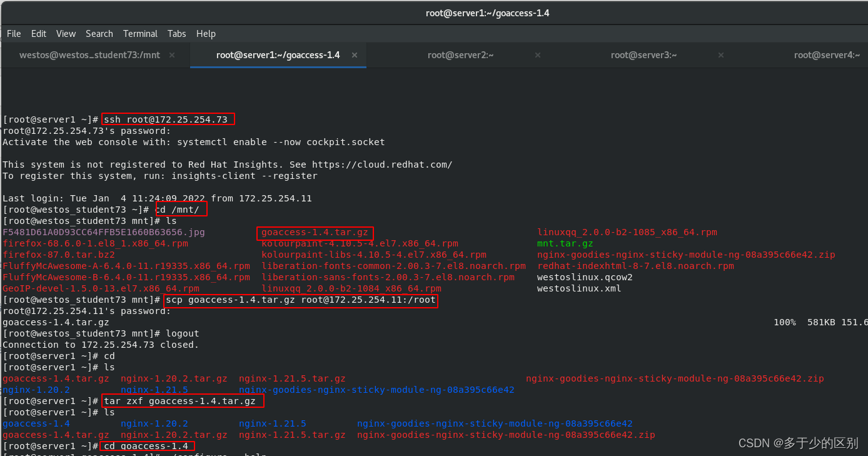Screen dimensions: 868x456
Task: Click the 'cd /mnt/' command text
Action: [x=178, y=210]
